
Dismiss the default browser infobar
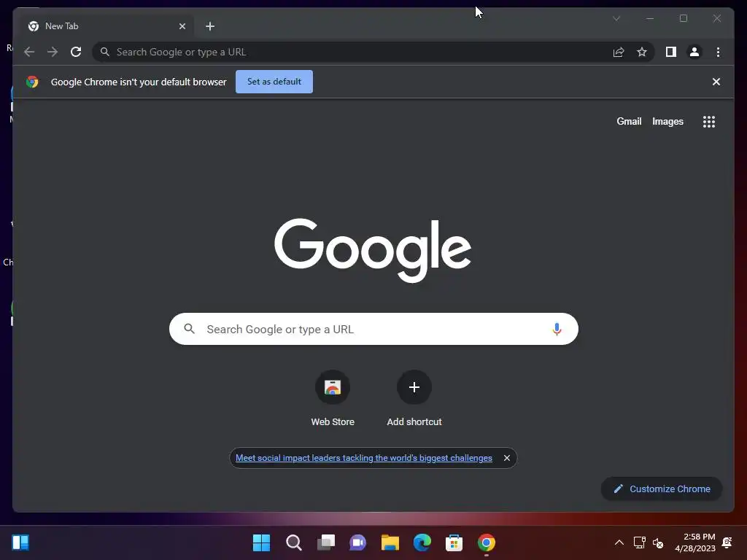pos(716,82)
